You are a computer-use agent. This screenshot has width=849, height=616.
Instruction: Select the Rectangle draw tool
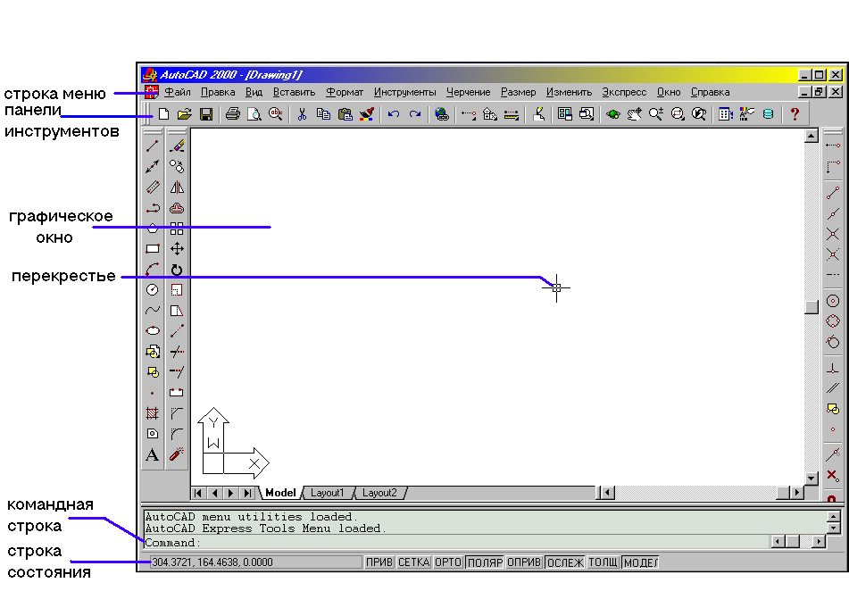(153, 249)
